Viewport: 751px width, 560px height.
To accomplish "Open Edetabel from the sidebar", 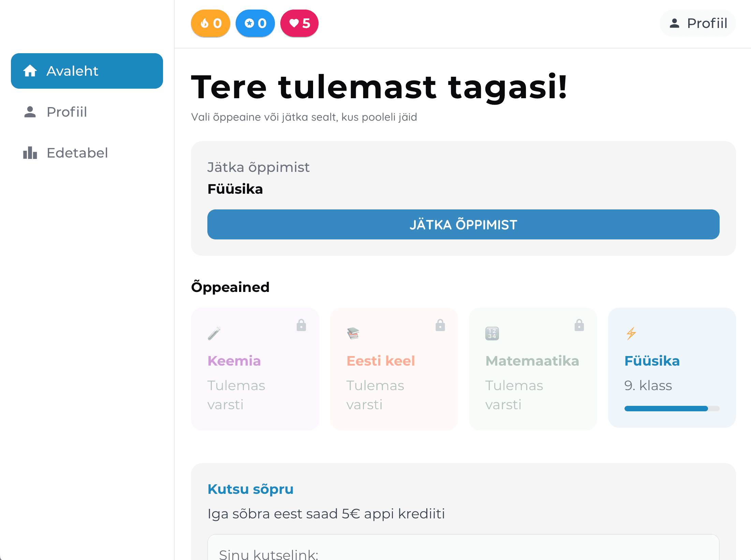I will [77, 153].
